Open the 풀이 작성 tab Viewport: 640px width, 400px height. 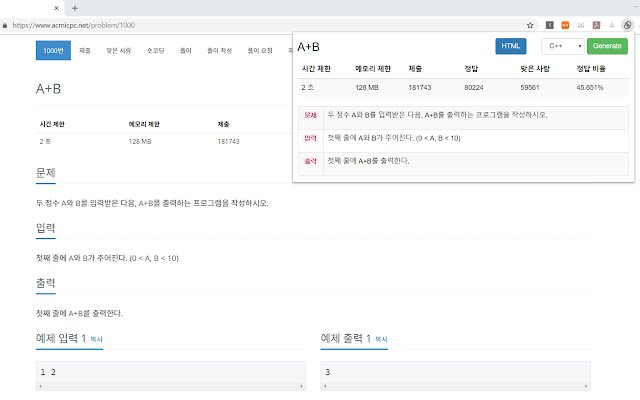[x=219, y=51]
